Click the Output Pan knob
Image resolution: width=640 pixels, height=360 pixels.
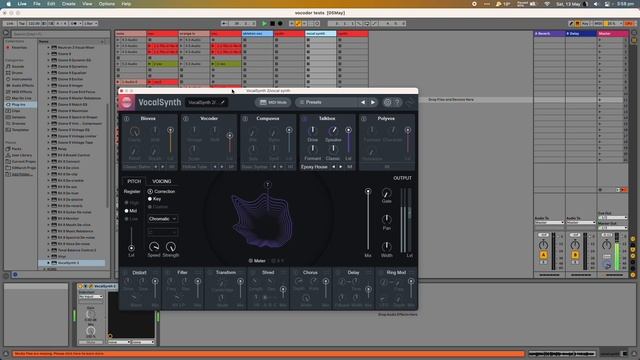pyautogui.click(x=387, y=220)
